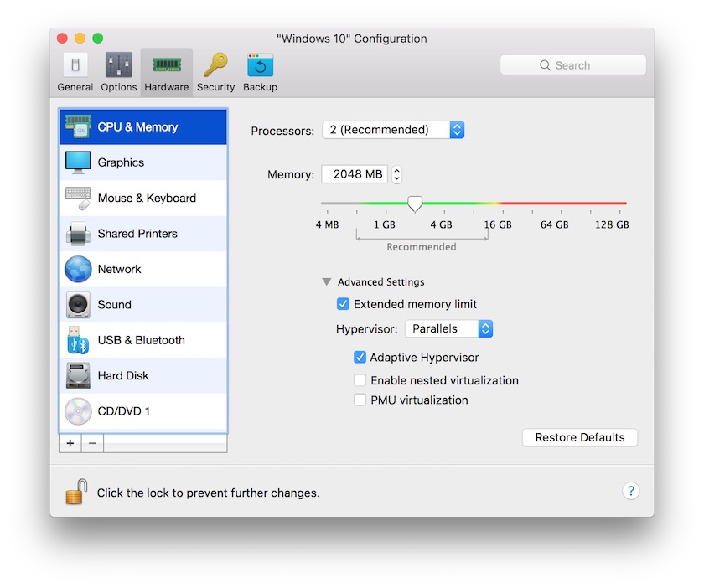704x588 pixels.
Task: Click the Hard Disk drive icon
Action: click(x=78, y=375)
